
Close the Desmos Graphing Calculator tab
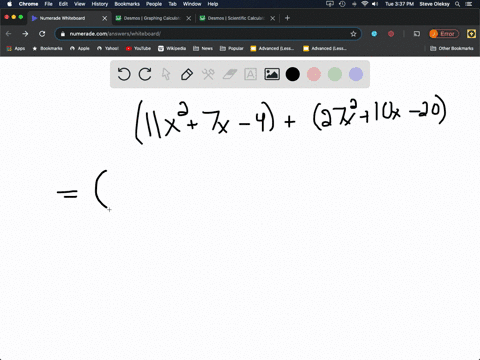pyautogui.click(x=188, y=18)
